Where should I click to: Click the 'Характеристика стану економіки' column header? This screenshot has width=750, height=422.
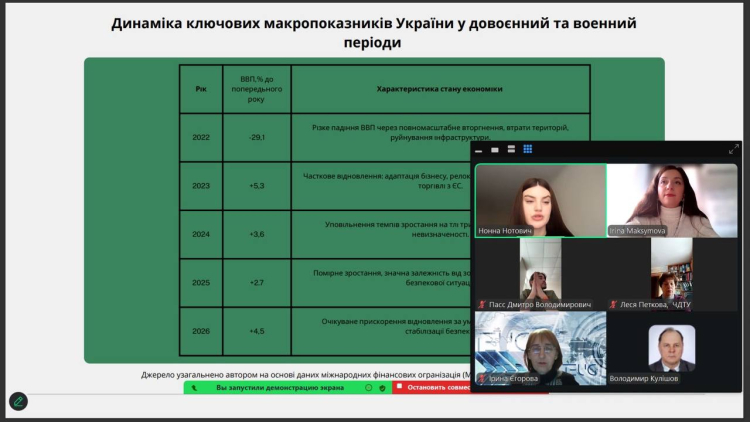(439, 89)
